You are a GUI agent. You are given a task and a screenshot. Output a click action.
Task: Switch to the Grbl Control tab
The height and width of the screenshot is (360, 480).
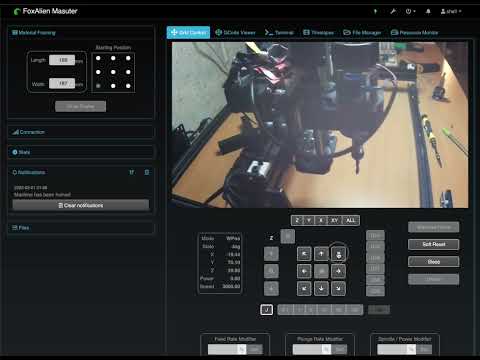(x=188, y=32)
